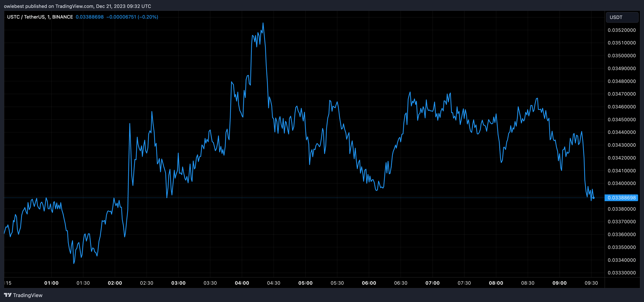Click the 02:00 time axis label
The image size is (644, 302).
[x=115, y=283]
